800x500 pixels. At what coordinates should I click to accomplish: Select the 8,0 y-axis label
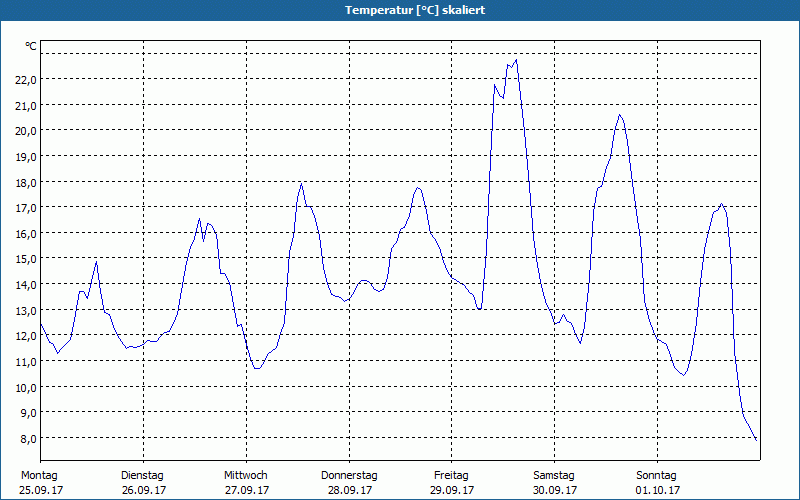(29, 439)
